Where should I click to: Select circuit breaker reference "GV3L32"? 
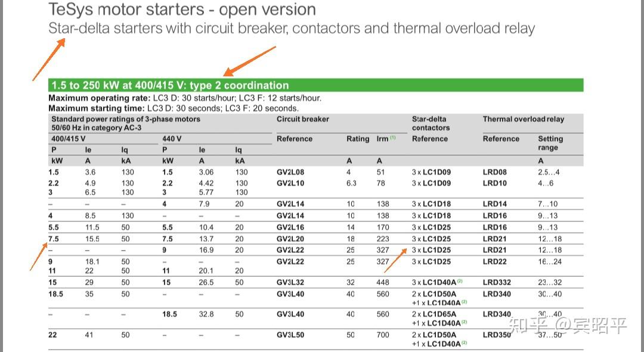(290, 283)
